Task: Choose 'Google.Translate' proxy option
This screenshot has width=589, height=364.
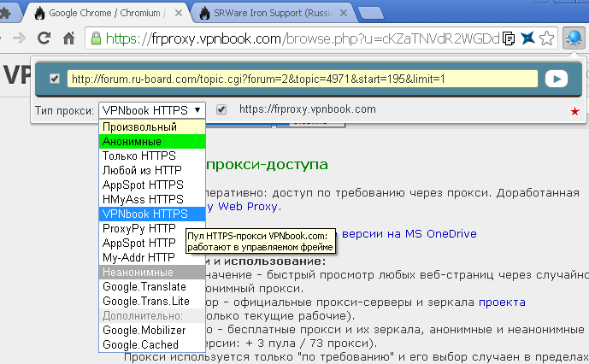Action: [x=152, y=286]
